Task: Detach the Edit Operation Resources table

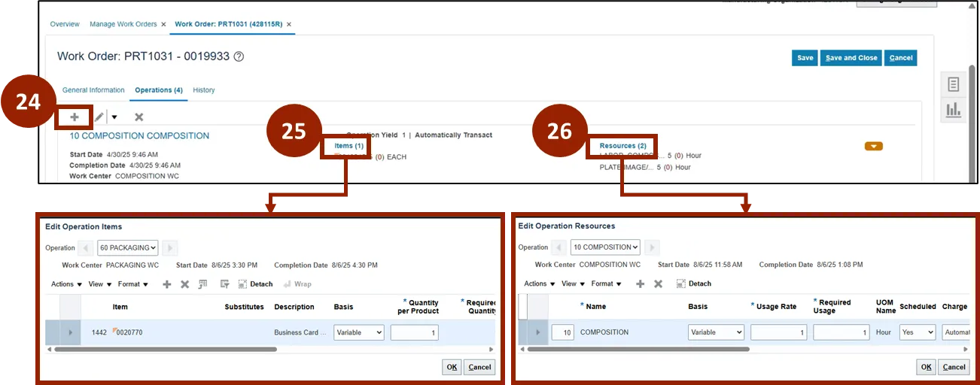Action: click(x=693, y=283)
